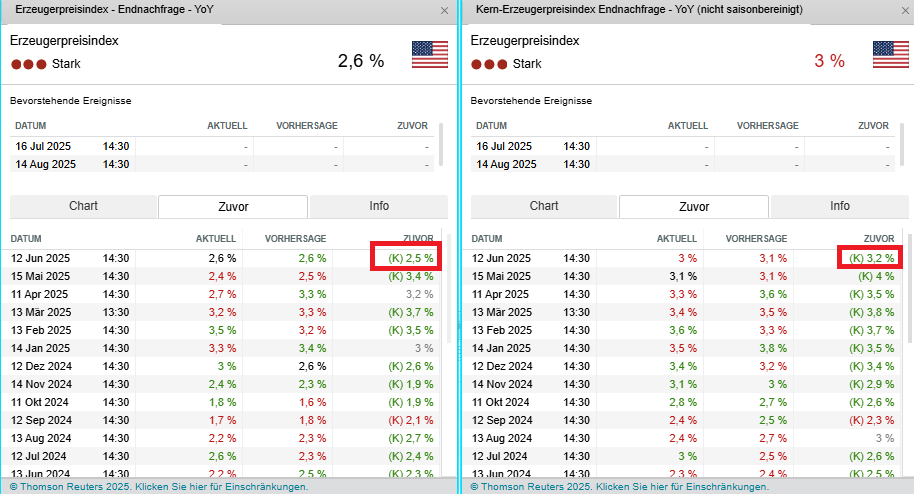Click the 14 Nov 2024 row date, Kern panel
914x494 pixels.
(502, 385)
